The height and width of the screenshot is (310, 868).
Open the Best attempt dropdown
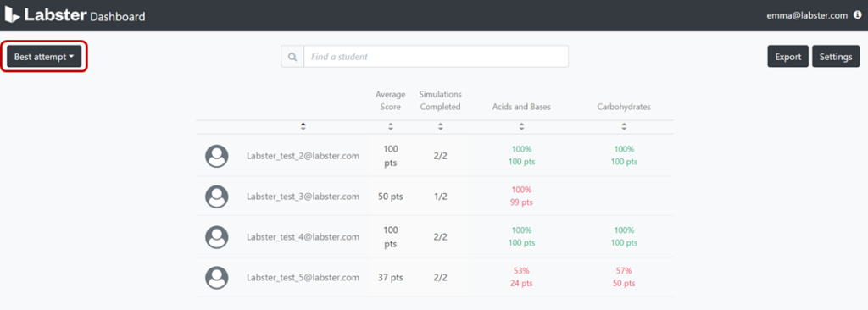point(44,57)
